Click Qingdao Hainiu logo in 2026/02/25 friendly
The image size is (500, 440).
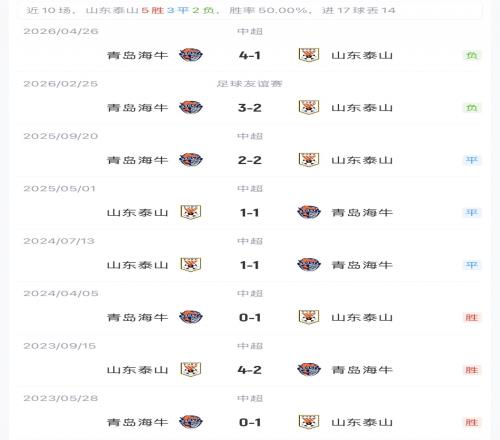point(191,107)
